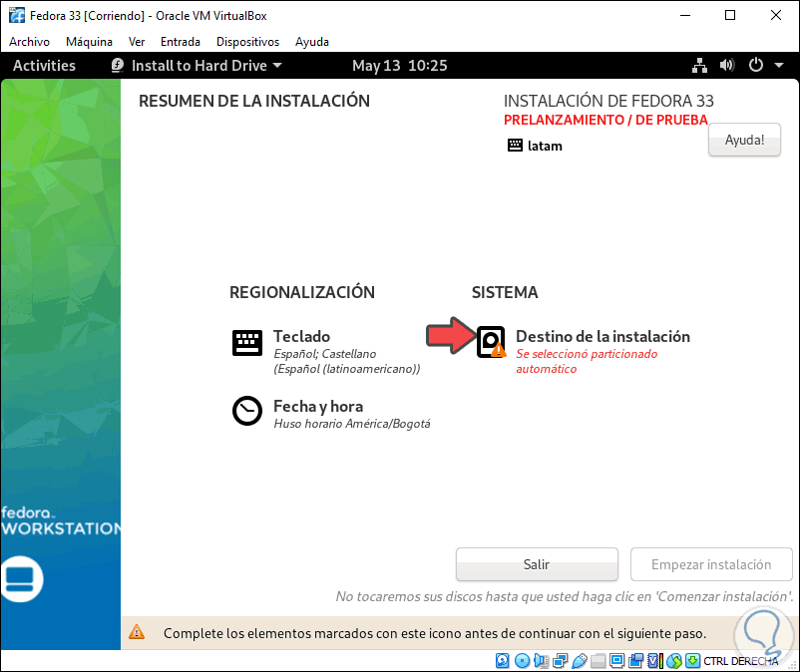Open the Fecha y hora settings label

(x=318, y=407)
